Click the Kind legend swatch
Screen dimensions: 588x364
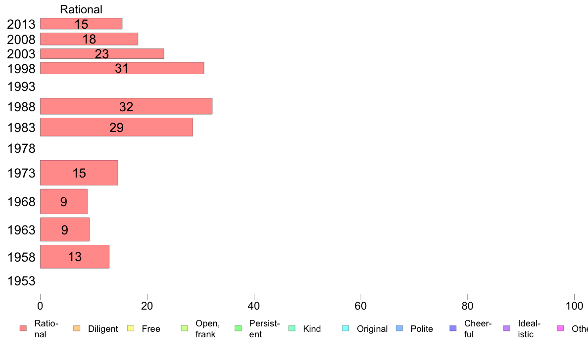pos(292,328)
